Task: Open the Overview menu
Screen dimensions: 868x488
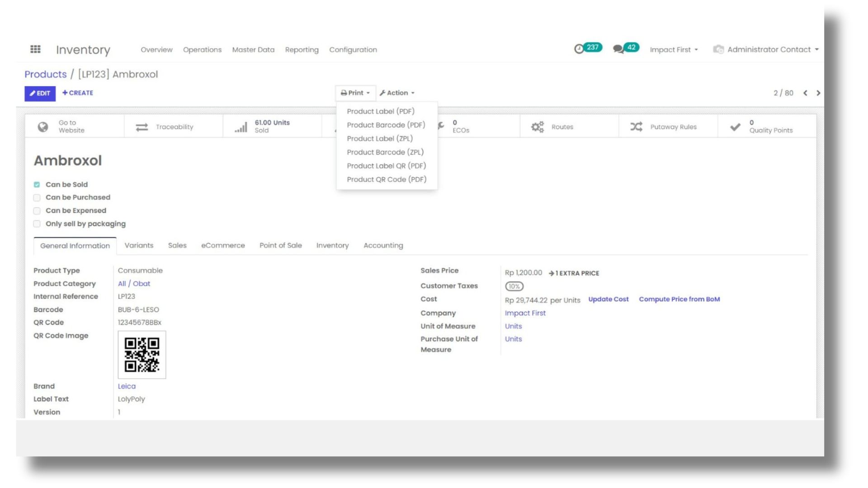Action: [156, 50]
